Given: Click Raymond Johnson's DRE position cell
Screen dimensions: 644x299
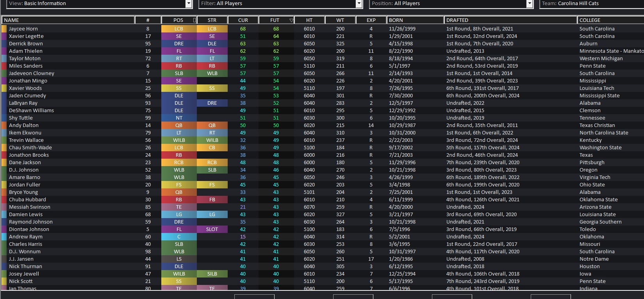Looking at the screenshot, I should coord(179,222).
